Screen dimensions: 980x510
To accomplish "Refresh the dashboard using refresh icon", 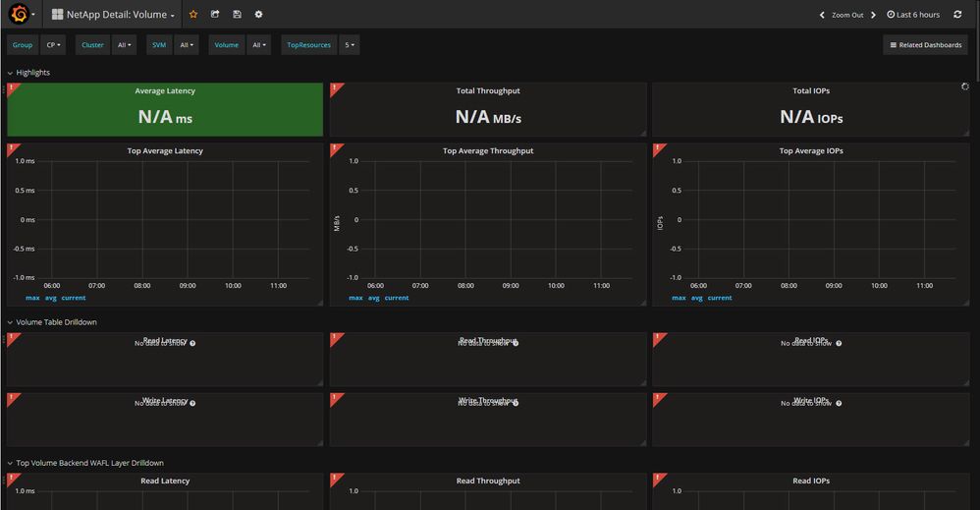I will coord(957,15).
